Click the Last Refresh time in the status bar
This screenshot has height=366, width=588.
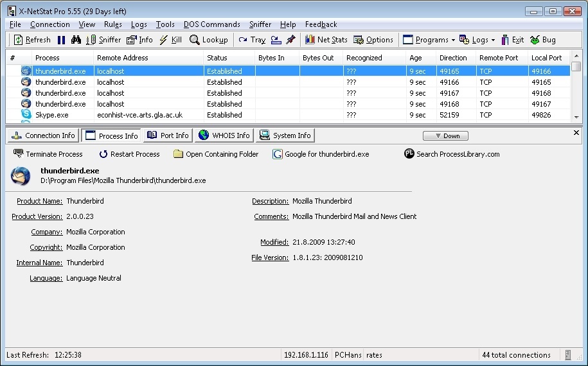coord(68,354)
